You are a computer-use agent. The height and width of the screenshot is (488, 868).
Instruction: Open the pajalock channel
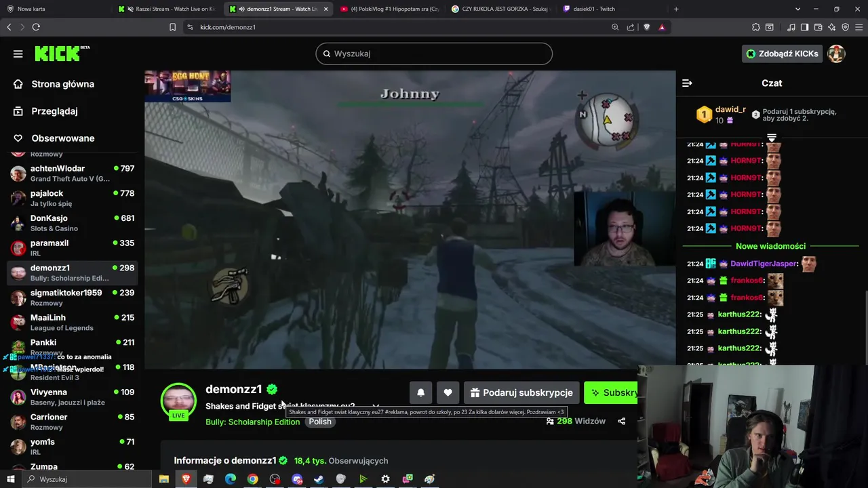click(72, 198)
